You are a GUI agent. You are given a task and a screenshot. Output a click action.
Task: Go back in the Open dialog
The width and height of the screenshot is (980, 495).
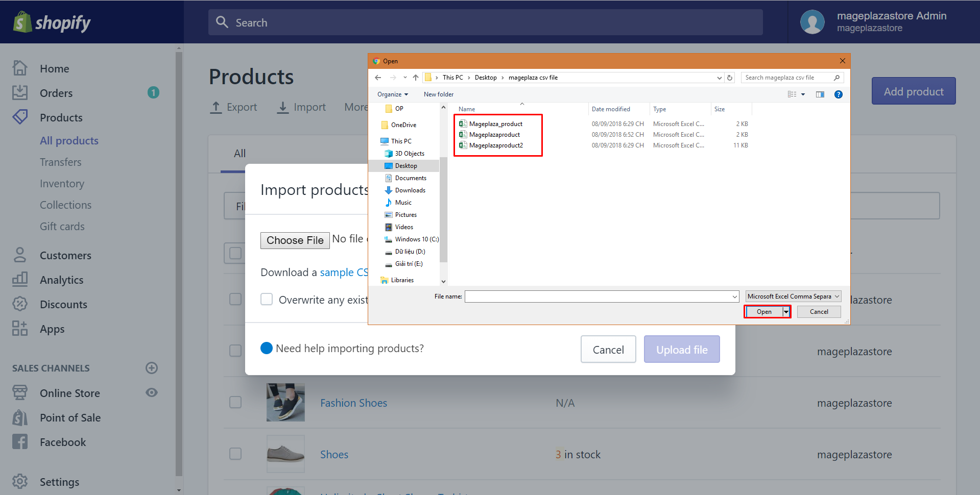pos(378,78)
